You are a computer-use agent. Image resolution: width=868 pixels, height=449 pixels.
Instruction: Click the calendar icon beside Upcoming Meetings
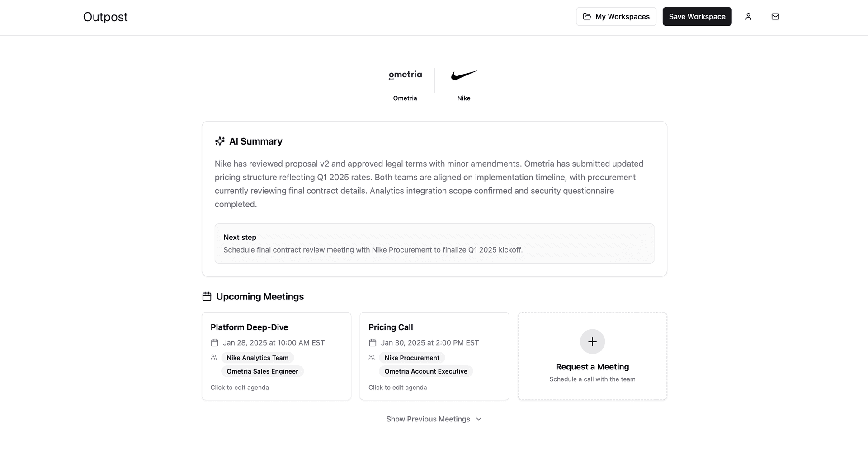207,296
